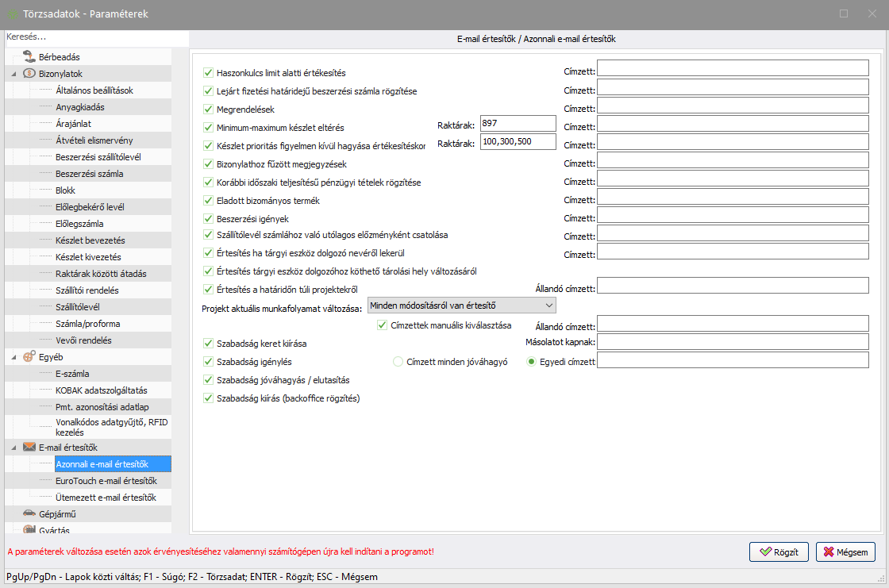Click the E-mail értesítők envelope icon

29,448
